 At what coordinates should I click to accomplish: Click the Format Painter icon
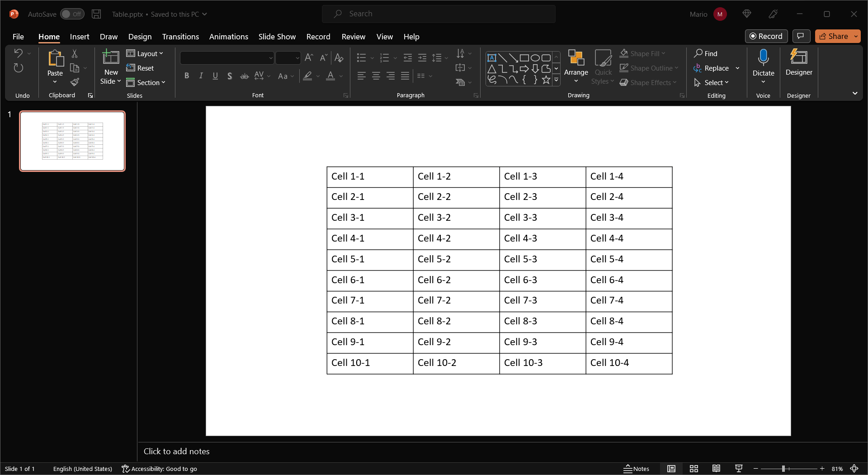[75, 82]
